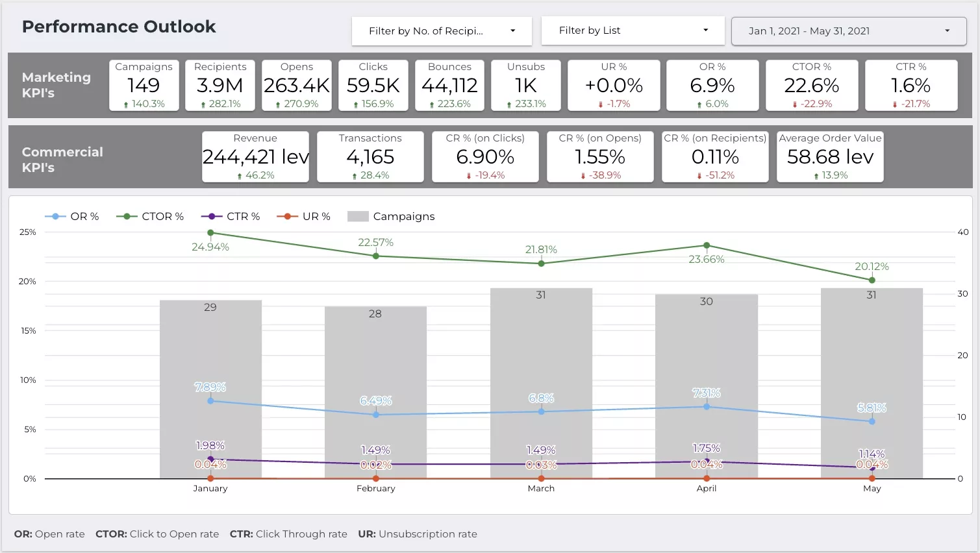Click the green up arrow under Opens card
The image size is (980, 553).
click(x=278, y=104)
